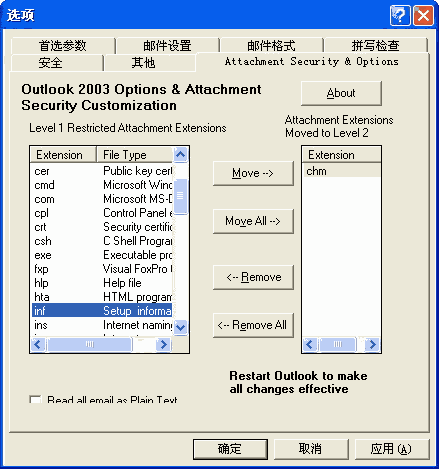Click the up arrow of extension list scrollbar
The image size is (439, 469).
(x=180, y=154)
